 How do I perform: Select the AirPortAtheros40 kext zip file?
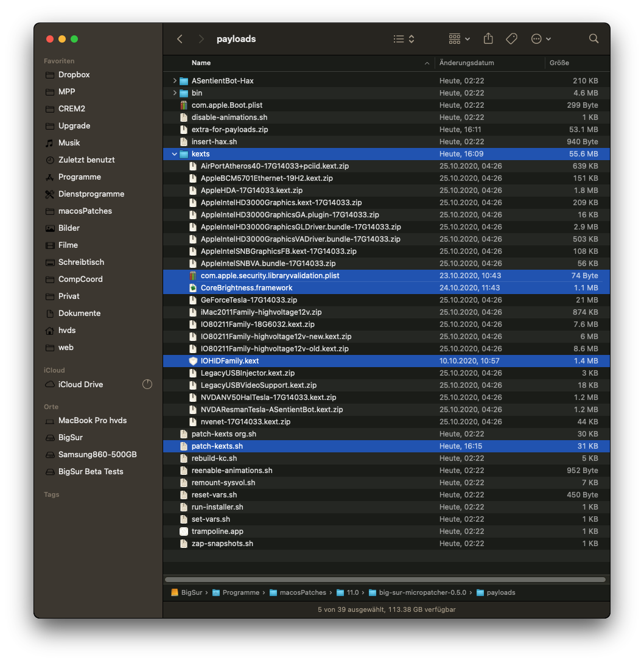(x=387, y=166)
